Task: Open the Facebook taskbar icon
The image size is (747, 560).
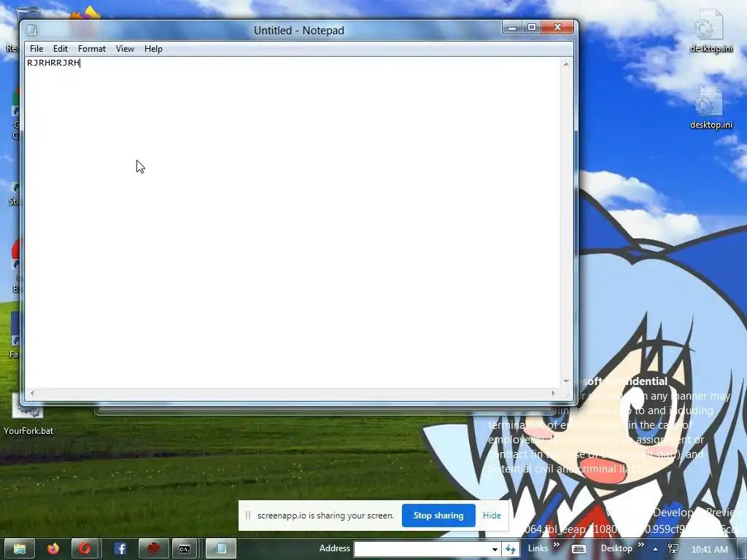Action: click(x=120, y=549)
